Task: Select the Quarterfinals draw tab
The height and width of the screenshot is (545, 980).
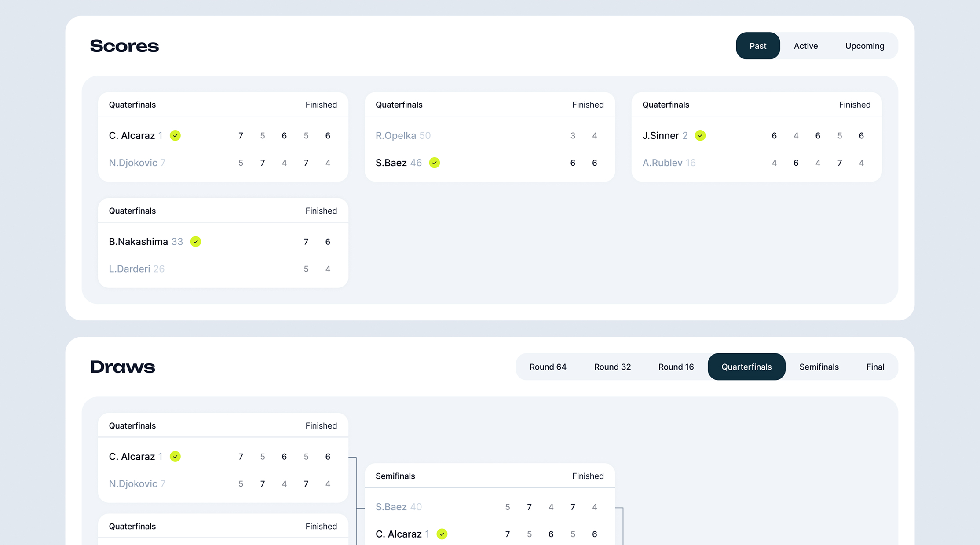Action: tap(746, 367)
